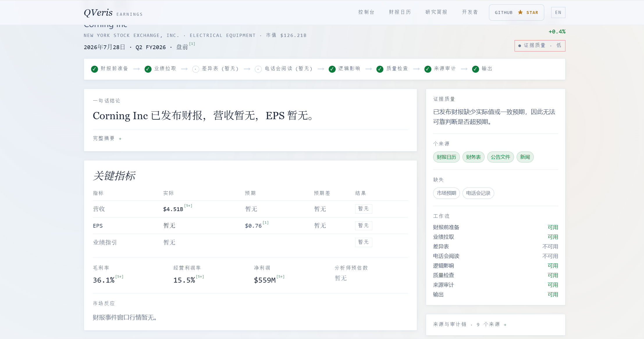Screen dimensions: 644x339
Task: Click the 质量检查 check icon
Action: (x=380, y=69)
